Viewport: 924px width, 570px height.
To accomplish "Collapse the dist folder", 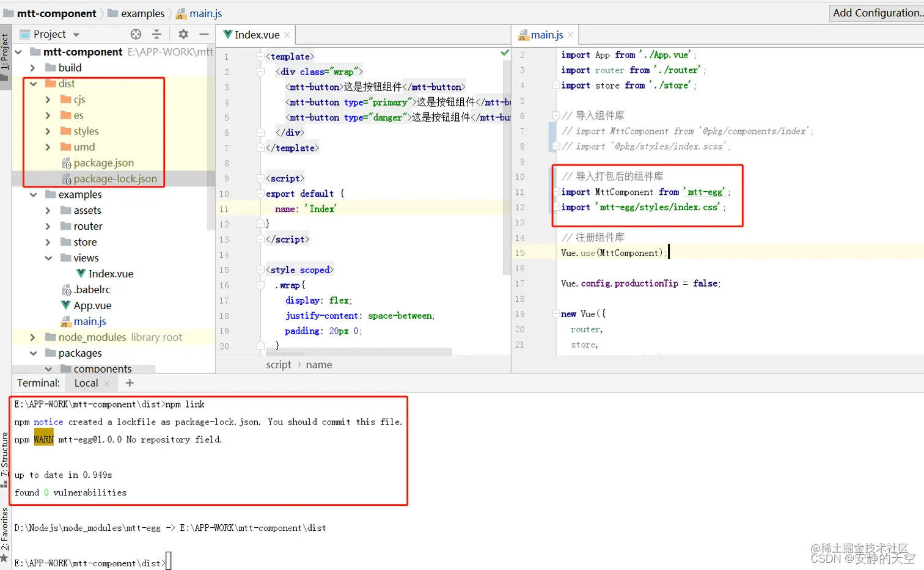I will [x=33, y=84].
